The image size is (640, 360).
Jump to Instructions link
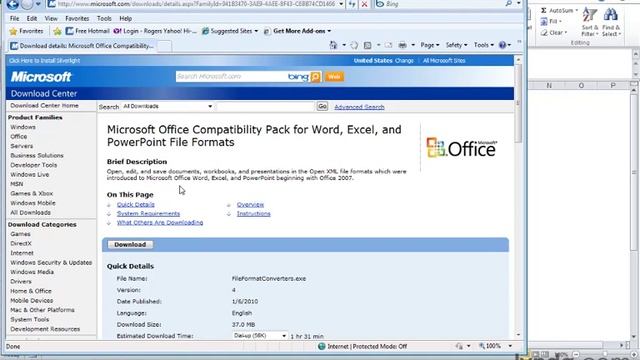(x=253, y=213)
